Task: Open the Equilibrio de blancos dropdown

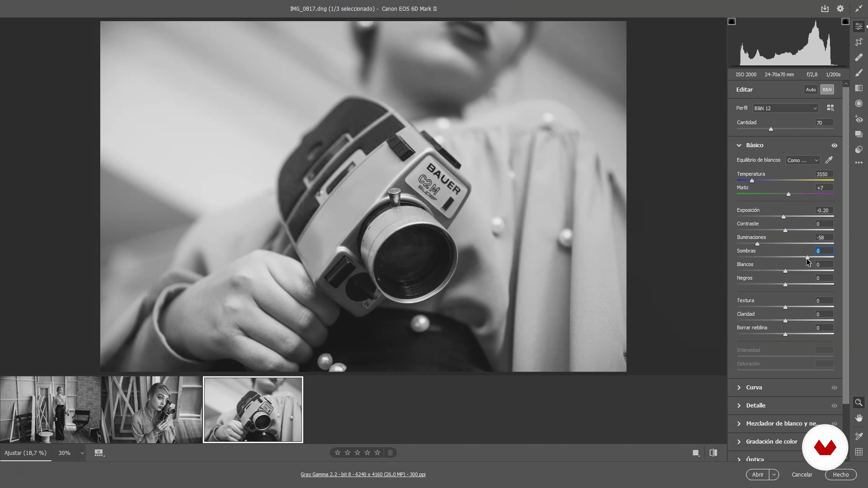Action: (803, 160)
